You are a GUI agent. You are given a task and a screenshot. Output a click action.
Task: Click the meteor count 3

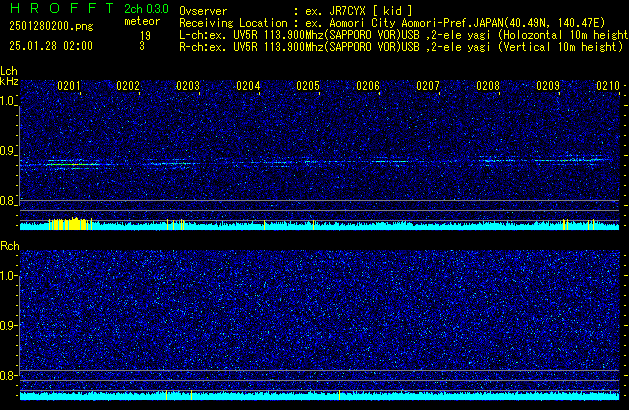pos(142,46)
